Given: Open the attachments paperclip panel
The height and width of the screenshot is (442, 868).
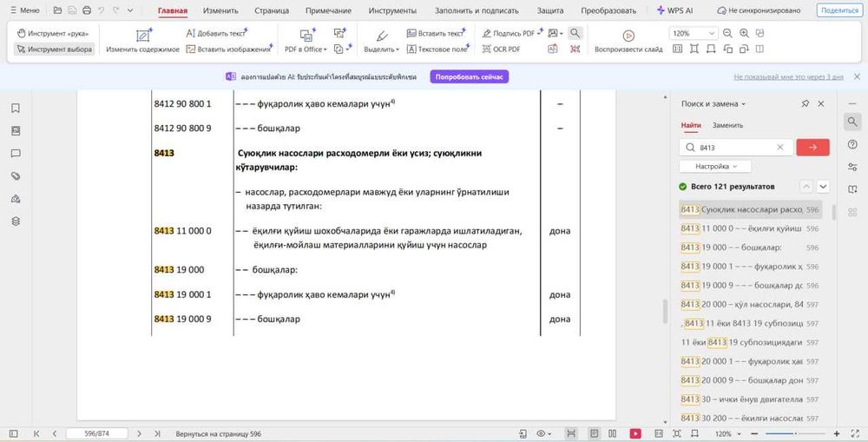Looking at the screenshot, I should point(16,176).
